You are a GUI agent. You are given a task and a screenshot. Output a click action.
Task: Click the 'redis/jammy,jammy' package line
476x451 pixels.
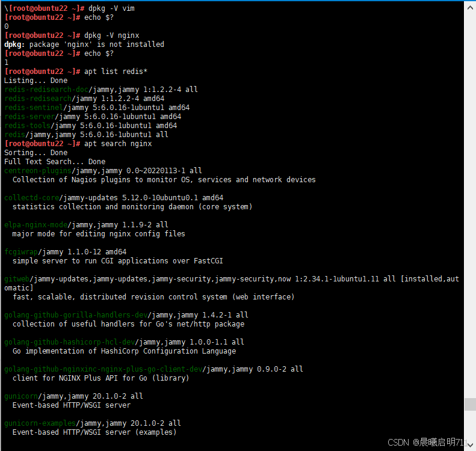click(x=86, y=135)
